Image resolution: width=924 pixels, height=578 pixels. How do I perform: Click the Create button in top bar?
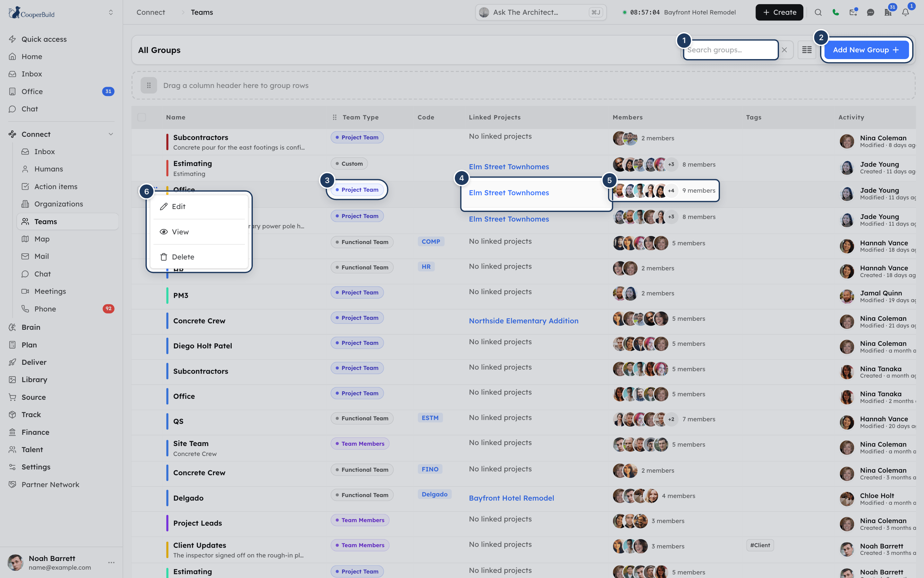click(779, 12)
